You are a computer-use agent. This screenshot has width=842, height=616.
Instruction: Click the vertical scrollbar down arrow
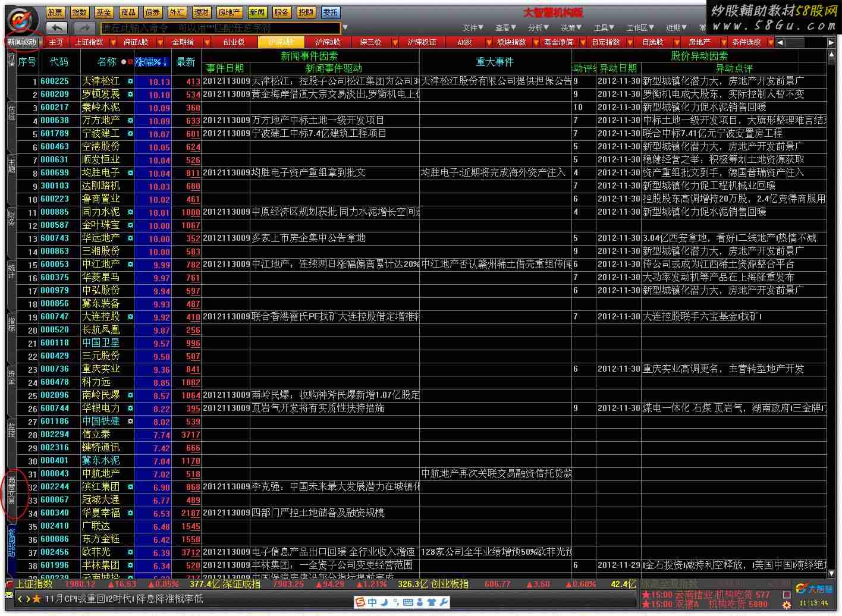point(831,574)
